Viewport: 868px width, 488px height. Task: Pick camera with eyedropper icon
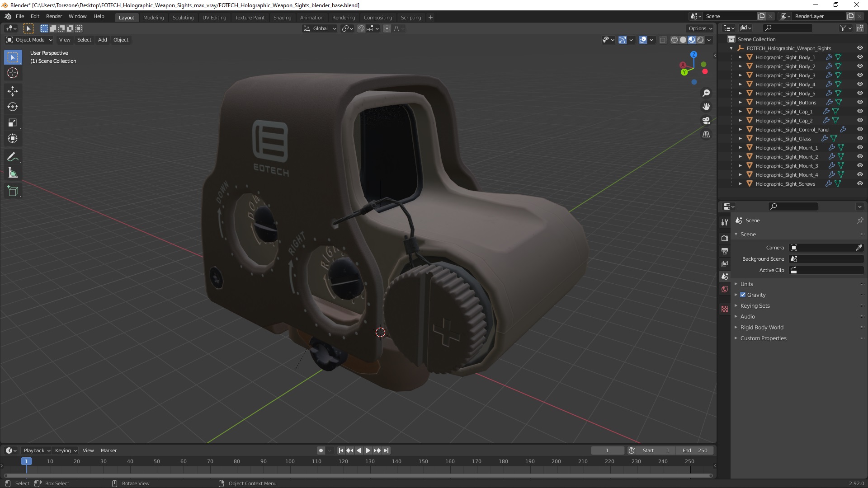859,248
